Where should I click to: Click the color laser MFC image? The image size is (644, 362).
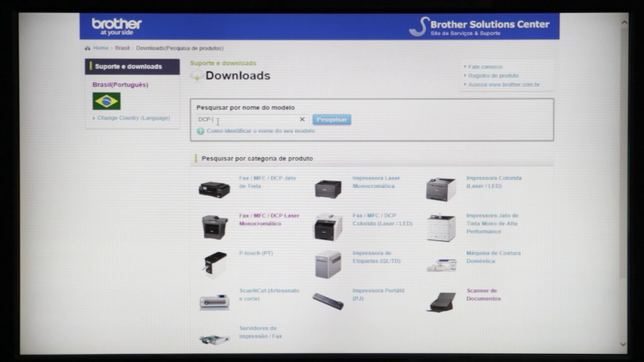[328, 227]
